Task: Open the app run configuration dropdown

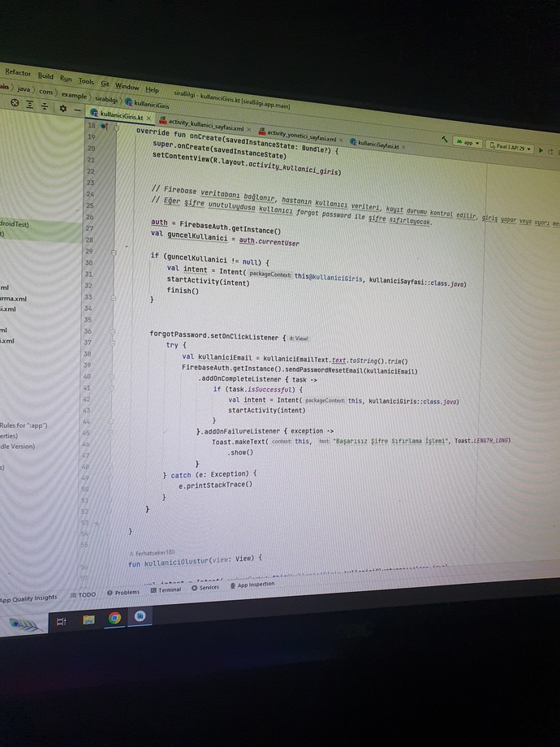Action: [x=467, y=142]
